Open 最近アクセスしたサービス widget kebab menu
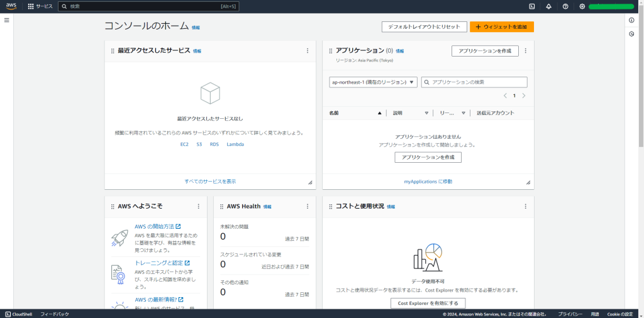This screenshot has width=644, height=318. [x=308, y=51]
